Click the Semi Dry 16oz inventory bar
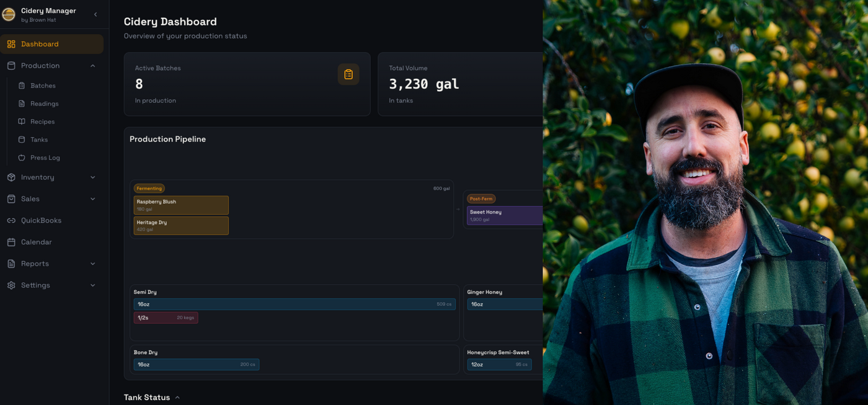This screenshot has width=868, height=405. 294,305
